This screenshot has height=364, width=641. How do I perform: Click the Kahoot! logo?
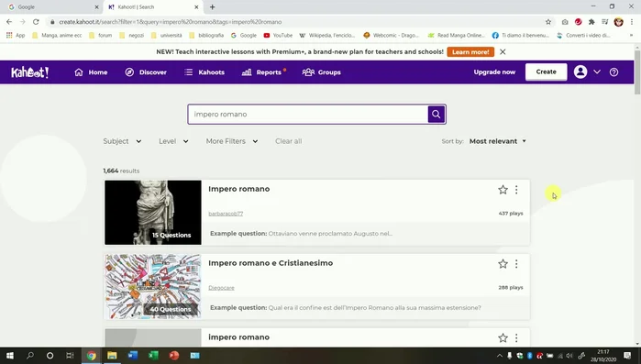click(30, 72)
